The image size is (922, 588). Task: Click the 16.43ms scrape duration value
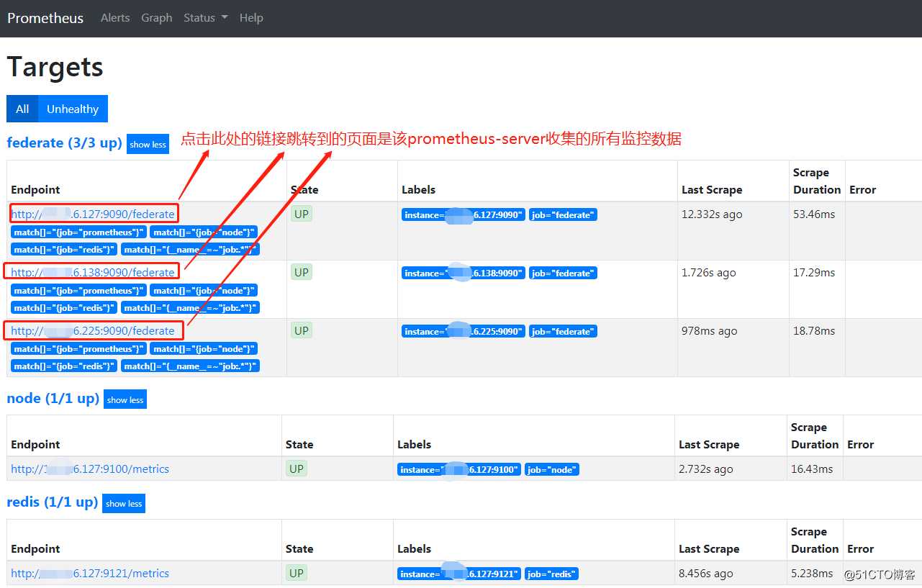(812, 469)
